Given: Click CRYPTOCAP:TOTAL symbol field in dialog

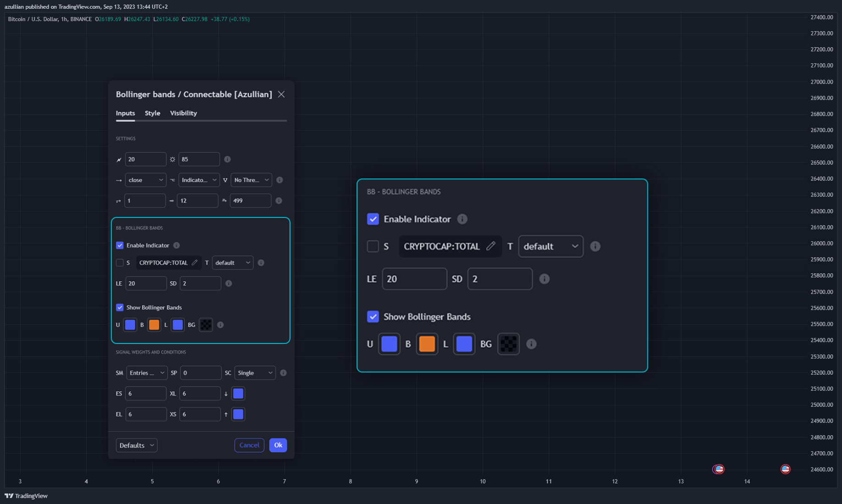Looking at the screenshot, I should [x=168, y=263].
